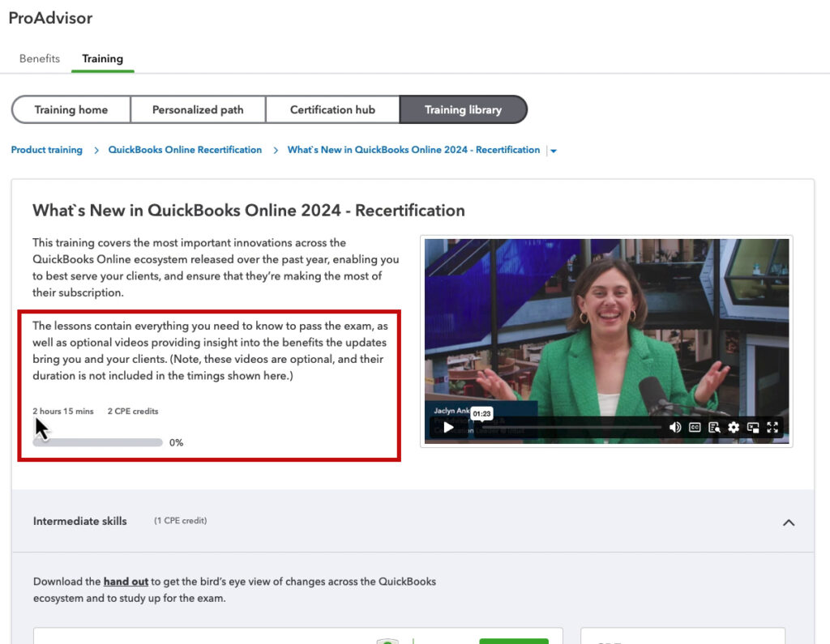Go to Product training breadcrumb
830x644 pixels.
[46, 150]
